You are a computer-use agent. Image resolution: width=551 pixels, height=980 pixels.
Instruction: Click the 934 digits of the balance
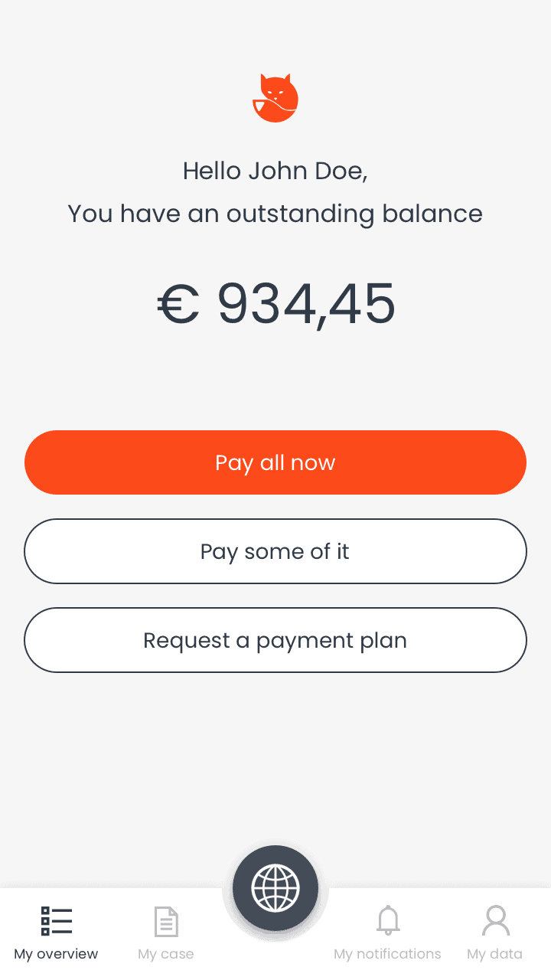coord(264,303)
